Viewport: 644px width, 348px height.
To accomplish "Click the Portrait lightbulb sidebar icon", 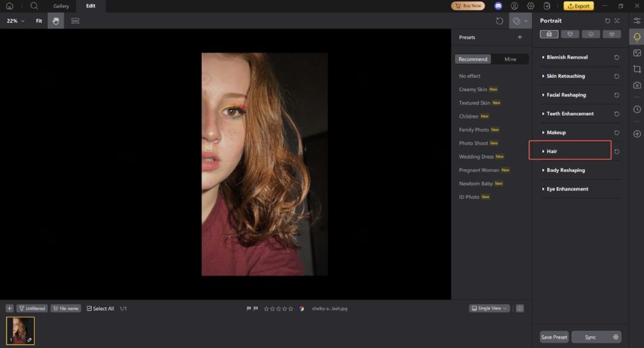I will click(637, 37).
